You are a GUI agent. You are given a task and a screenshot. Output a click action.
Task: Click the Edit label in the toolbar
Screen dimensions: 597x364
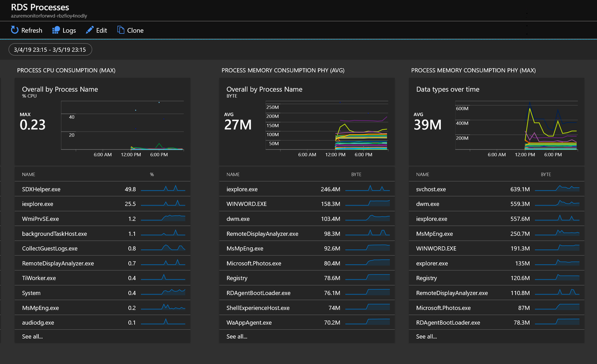(101, 30)
